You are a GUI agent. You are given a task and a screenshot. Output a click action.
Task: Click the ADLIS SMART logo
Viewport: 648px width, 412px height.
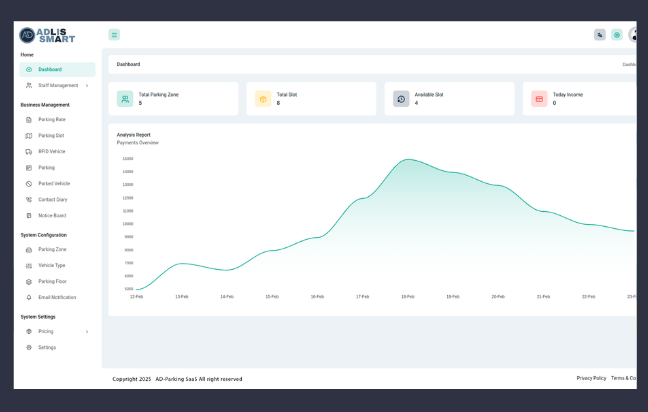click(x=48, y=35)
